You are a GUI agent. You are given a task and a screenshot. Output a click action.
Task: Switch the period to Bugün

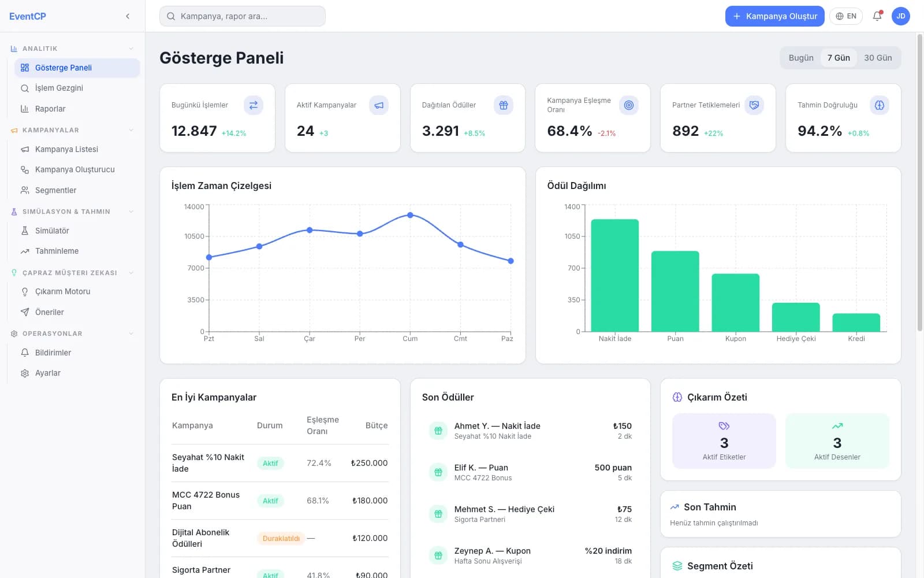pyautogui.click(x=801, y=58)
